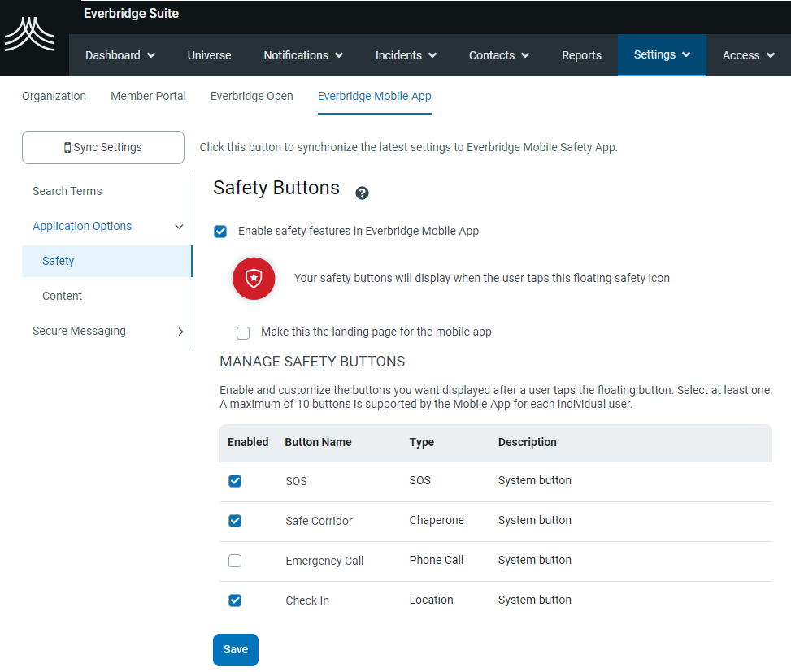Click the Phone Call type cell

pos(437,560)
